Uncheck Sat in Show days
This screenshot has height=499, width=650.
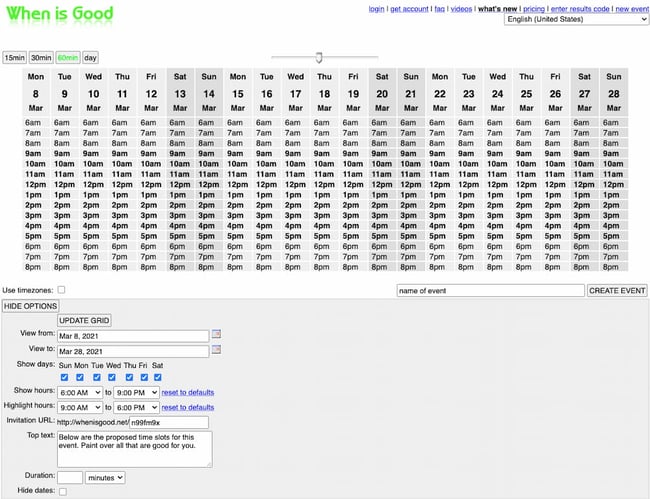[158, 377]
